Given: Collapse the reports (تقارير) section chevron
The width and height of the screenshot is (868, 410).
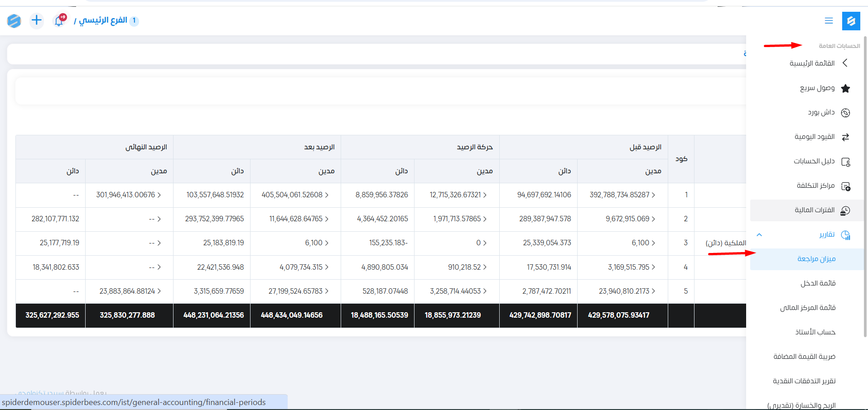Looking at the screenshot, I should 759,235.
